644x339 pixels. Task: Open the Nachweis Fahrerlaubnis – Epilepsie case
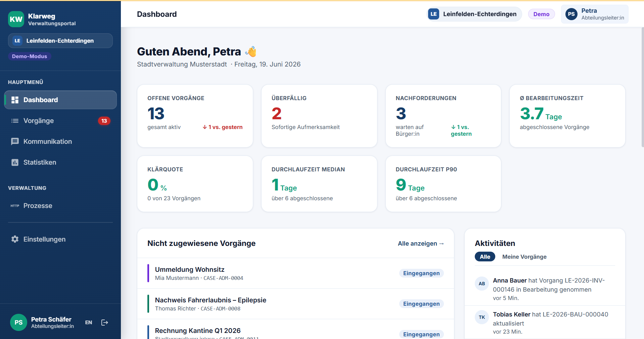[x=295, y=304]
